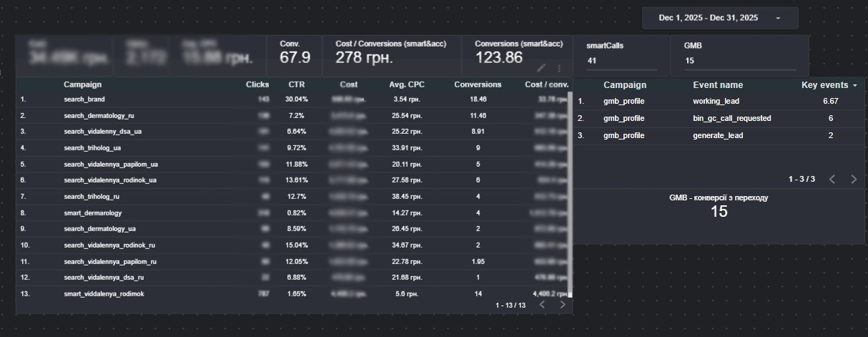
Task: Open the Dec 2025 date range picker
Action: pos(719,18)
